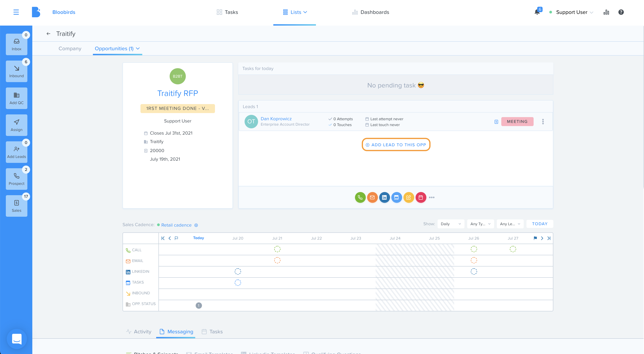The height and width of the screenshot is (354, 644).
Task: Open the Prospect sidebar item
Action: (x=17, y=179)
